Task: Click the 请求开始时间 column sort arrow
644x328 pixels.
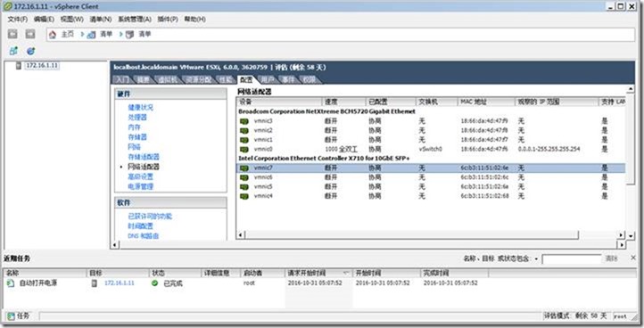Action: tap(346, 273)
